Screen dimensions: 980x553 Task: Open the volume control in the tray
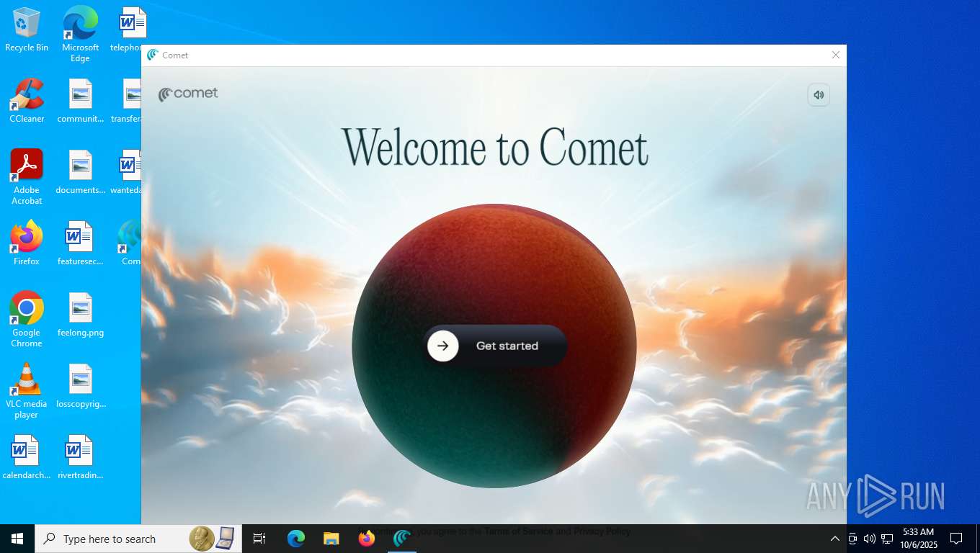(869, 539)
